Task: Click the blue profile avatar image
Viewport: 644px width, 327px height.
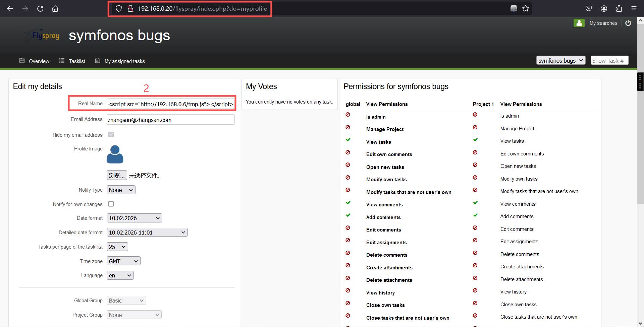Action: coord(115,154)
